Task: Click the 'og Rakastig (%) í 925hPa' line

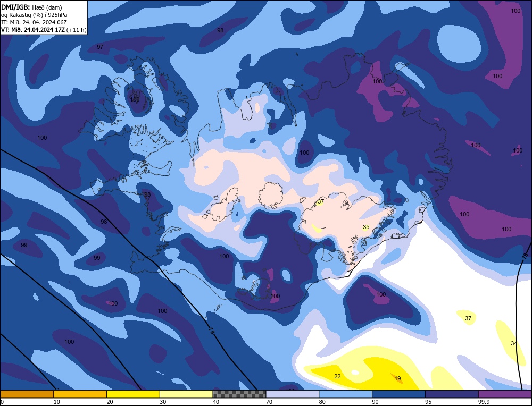Action: [x=34, y=14]
